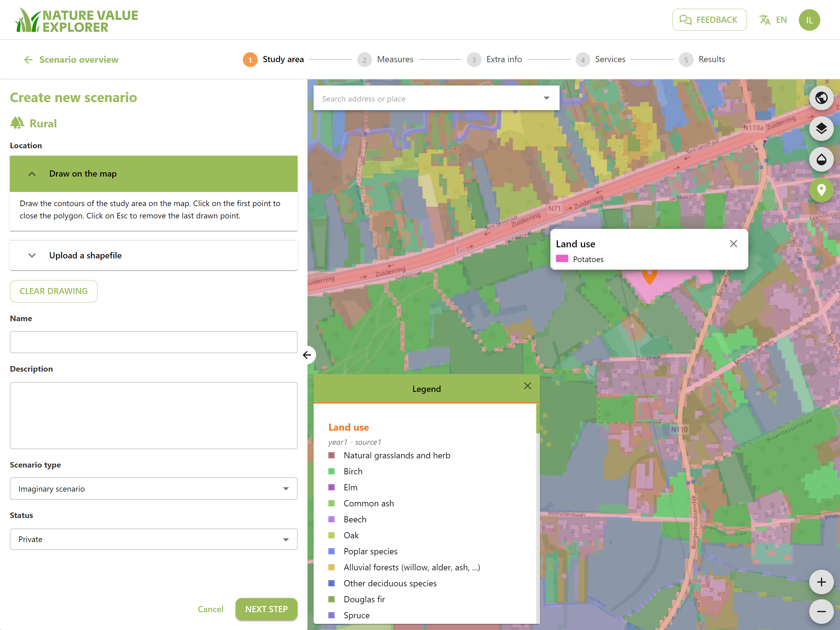
Task: Click the Legend panel header
Action: (x=426, y=389)
